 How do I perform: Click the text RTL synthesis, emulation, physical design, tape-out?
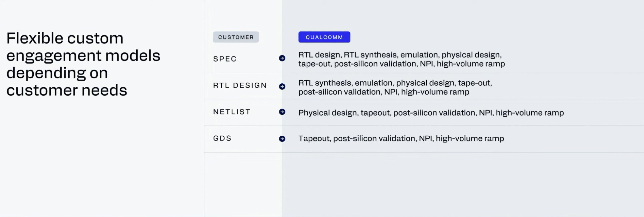(x=395, y=83)
